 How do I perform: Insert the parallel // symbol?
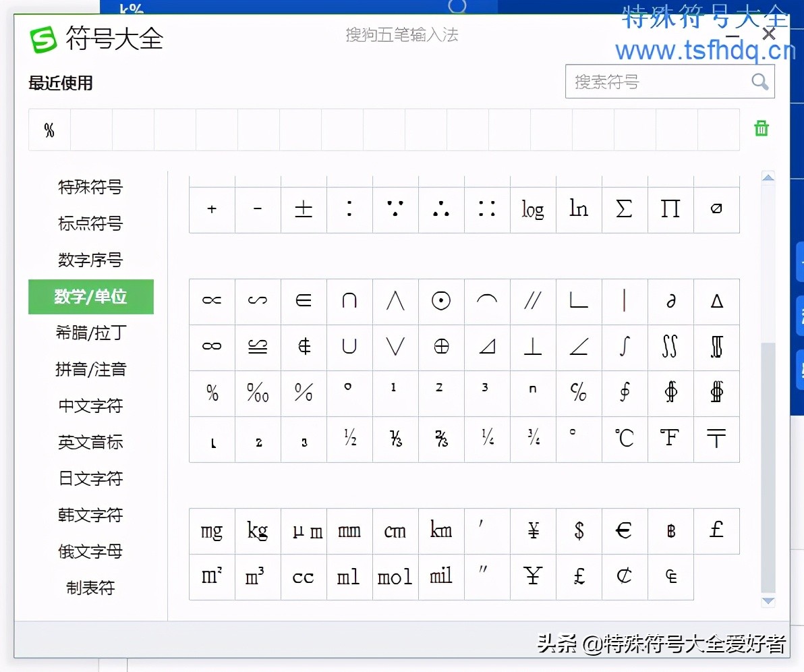(x=533, y=301)
